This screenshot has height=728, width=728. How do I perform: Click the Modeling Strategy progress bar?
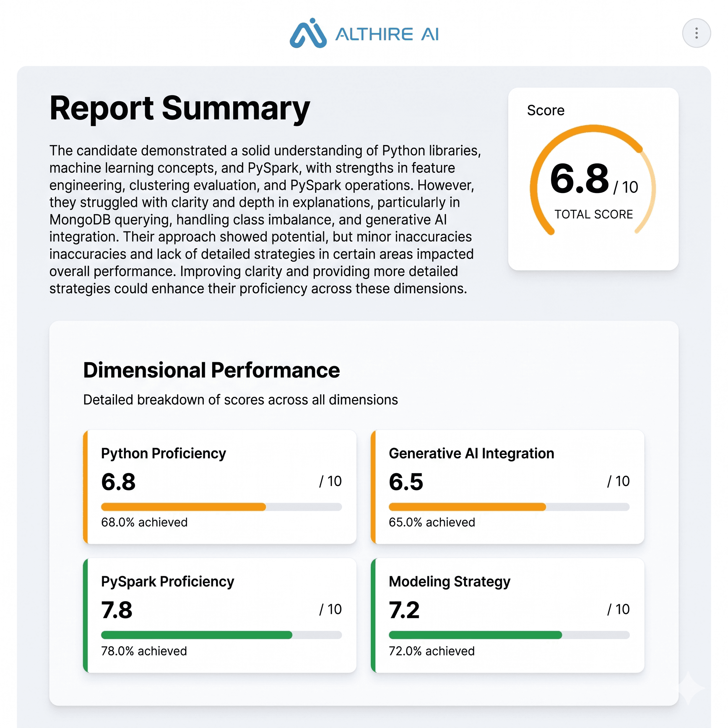509,635
